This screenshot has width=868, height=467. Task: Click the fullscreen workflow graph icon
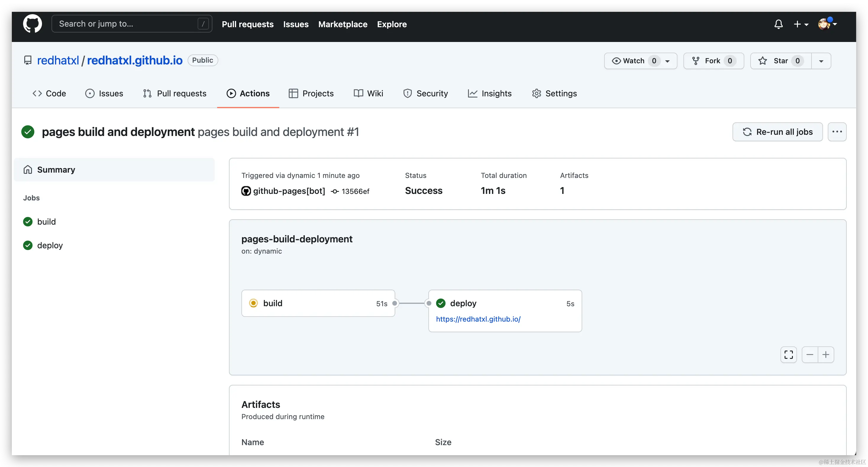pos(788,355)
